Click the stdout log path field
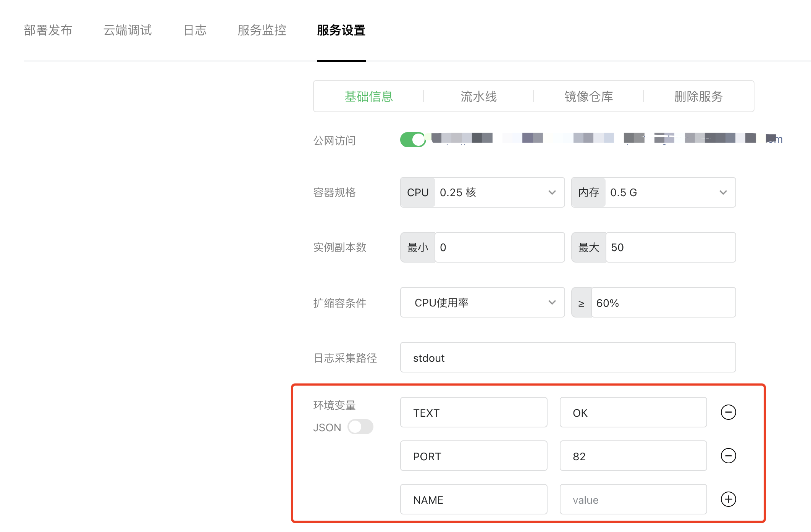The image size is (811, 532). pyautogui.click(x=568, y=358)
